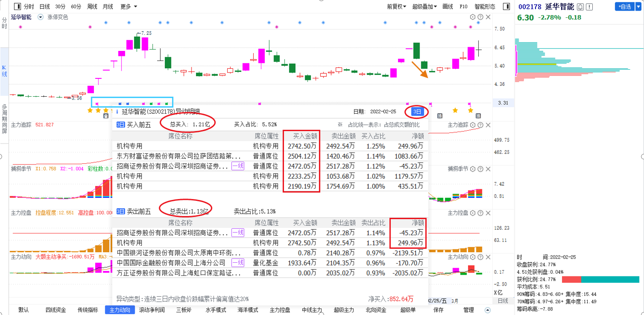This screenshot has width=644, height=315.
Task: Expand the arrow next to +自选 button
Action: coord(638,7)
